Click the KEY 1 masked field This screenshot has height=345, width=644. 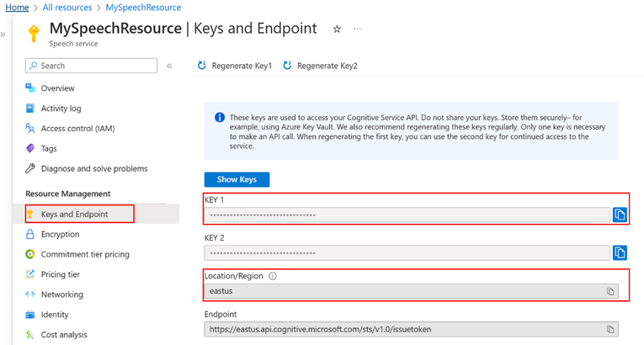click(407, 215)
